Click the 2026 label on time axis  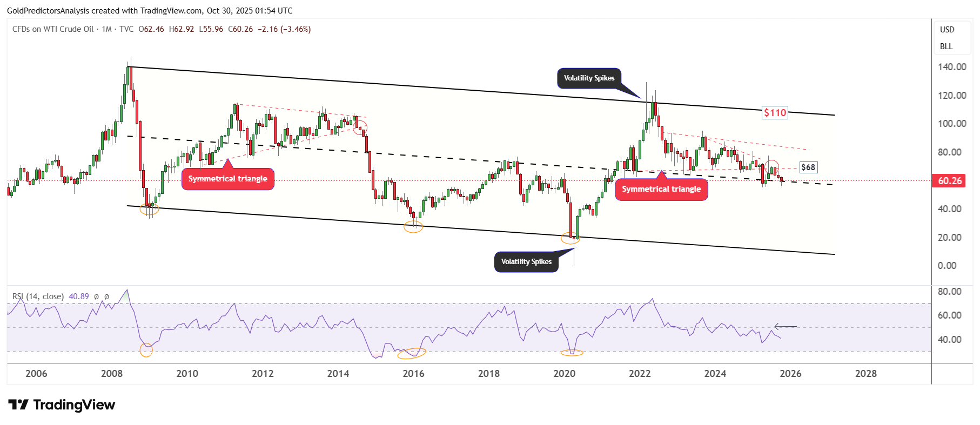(790, 374)
